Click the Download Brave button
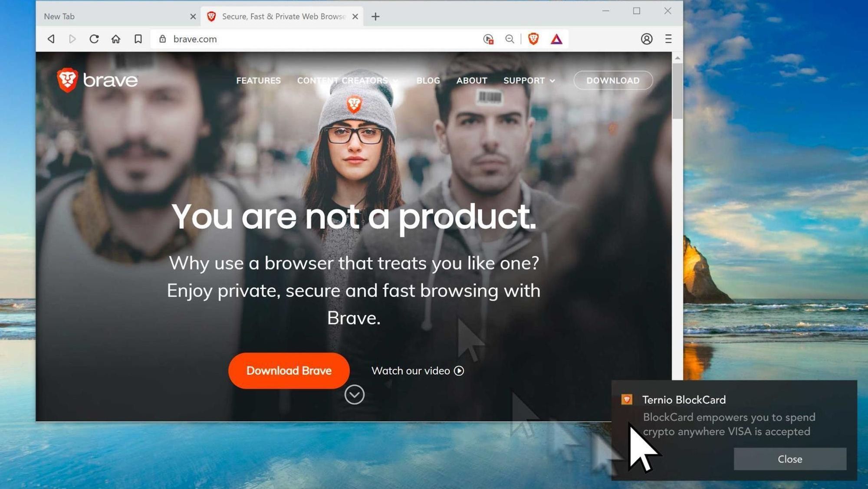This screenshot has height=489, width=868. [289, 370]
